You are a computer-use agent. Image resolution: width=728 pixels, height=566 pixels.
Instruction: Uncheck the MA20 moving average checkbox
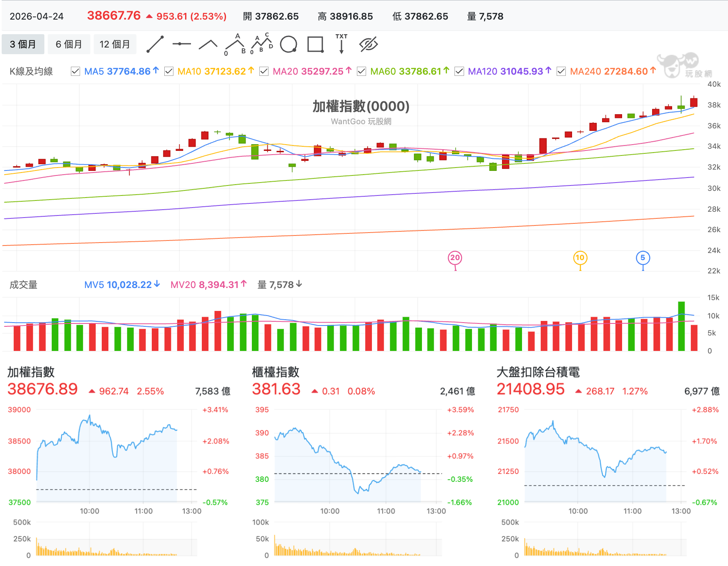264,72
